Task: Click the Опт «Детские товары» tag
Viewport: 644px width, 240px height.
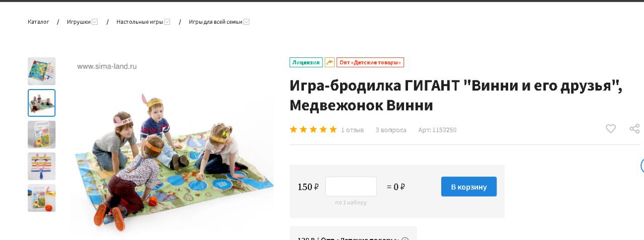Action: pyautogui.click(x=370, y=62)
